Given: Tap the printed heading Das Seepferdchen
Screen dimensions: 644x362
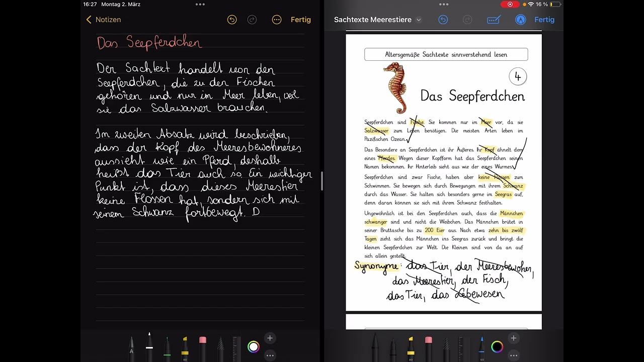Looking at the screenshot, I should 472,96.
